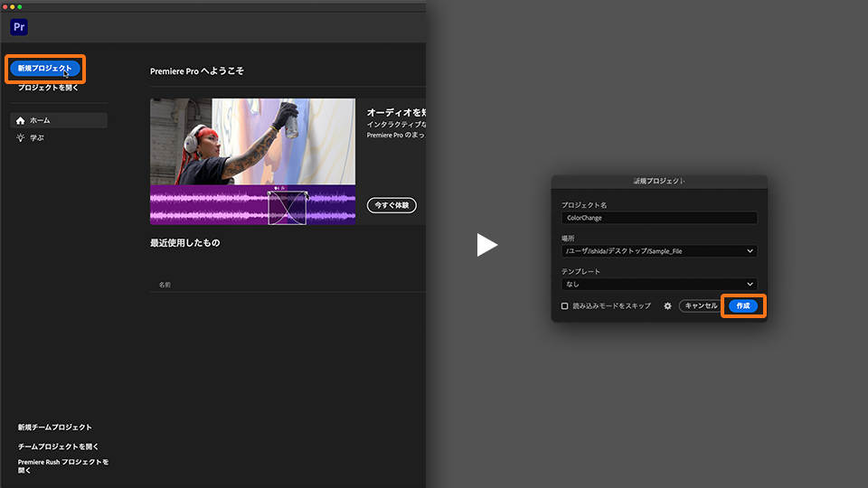Image resolution: width=868 pixels, height=488 pixels.
Task: Click the 新規プロジェクト button
Action: coord(45,68)
